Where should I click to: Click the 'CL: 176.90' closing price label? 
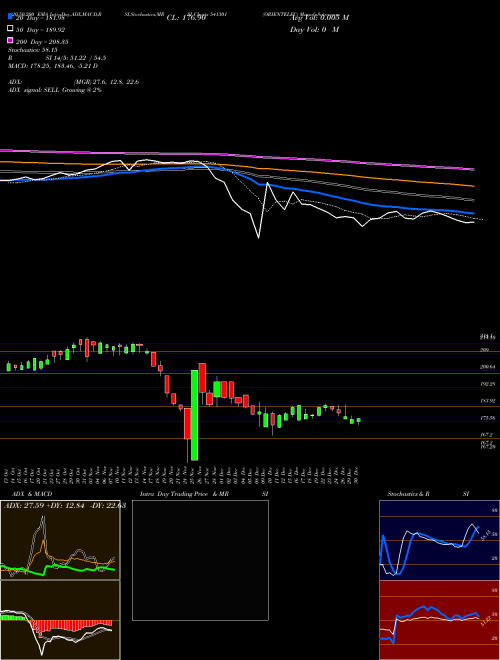click(x=186, y=18)
